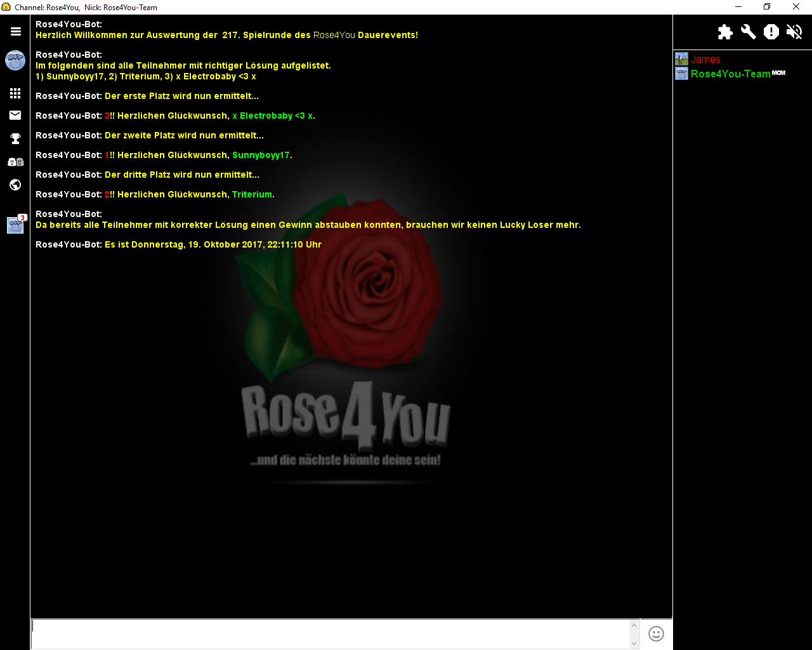This screenshot has width=812, height=650.
Task: Click into the chat message input field
Action: pyautogui.click(x=330, y=633)
